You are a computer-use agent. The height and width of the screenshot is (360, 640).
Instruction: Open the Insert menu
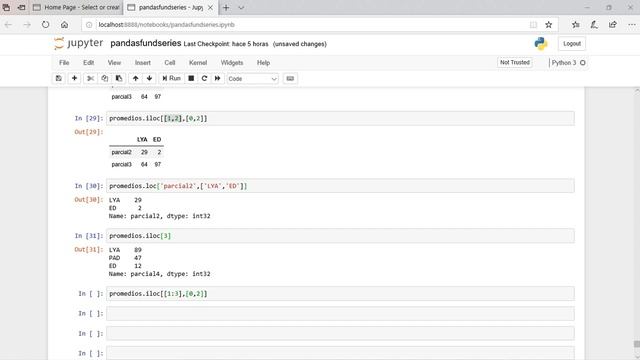point(143,63)
